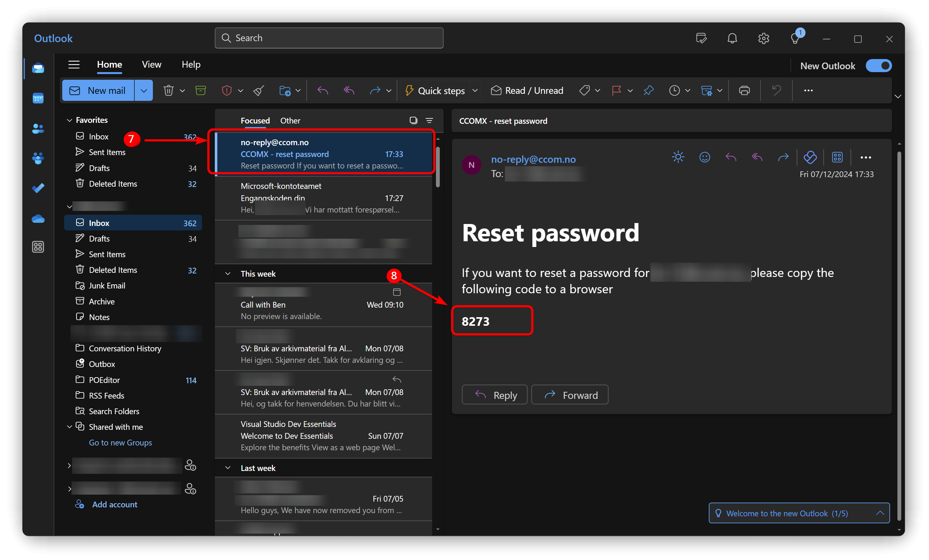Collapse the Favorites section
The image size is (929, 560).
69,120
